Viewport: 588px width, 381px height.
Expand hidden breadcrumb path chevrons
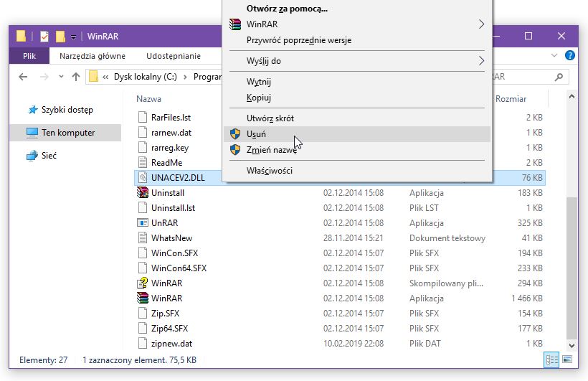point(105,77)
